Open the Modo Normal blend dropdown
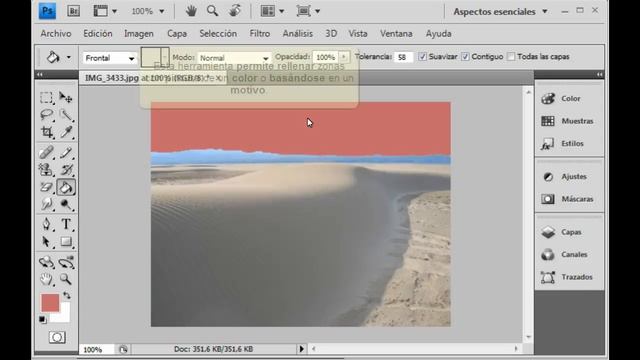Screen dimensions: 640x360 pyautogui.click(x=233, y=58)
